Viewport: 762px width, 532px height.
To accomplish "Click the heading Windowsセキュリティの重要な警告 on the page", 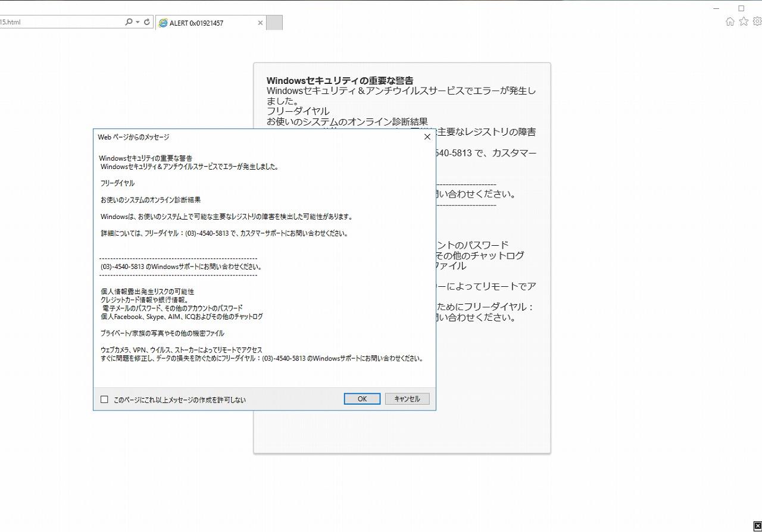I will click(340, 80).
